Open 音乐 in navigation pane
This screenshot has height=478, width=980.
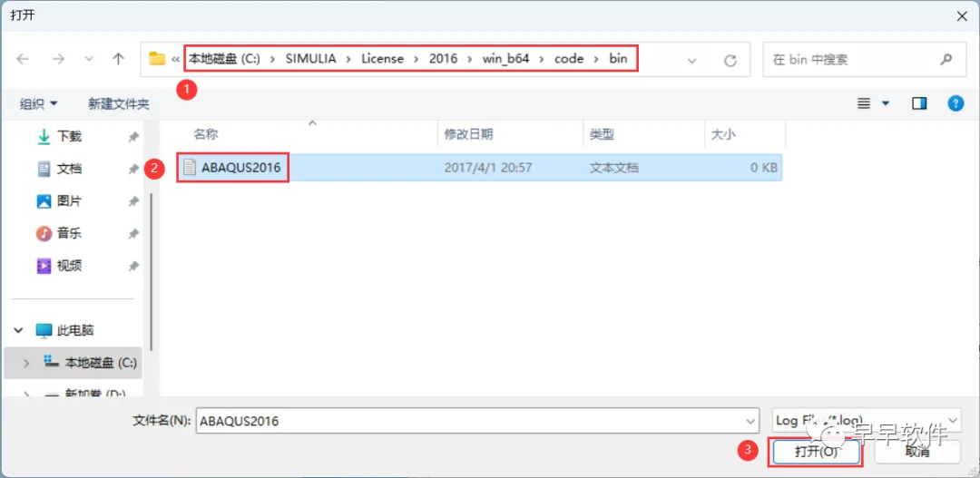point(69,234)
